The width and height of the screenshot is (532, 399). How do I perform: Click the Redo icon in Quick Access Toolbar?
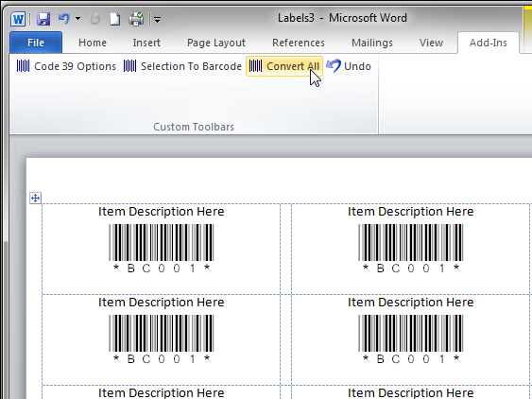pyautogui.click(x=94, y=19)
